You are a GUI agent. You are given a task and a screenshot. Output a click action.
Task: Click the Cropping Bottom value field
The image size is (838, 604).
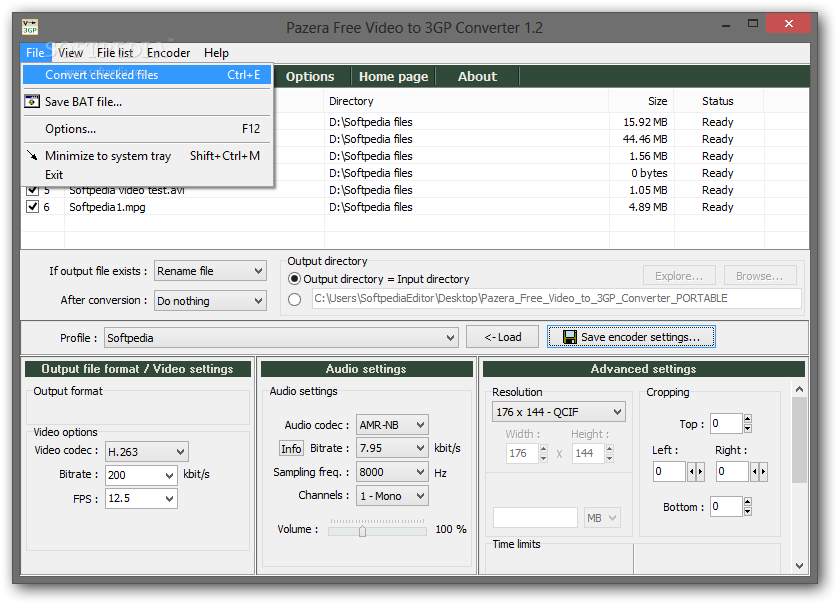(x=726, y=506)
